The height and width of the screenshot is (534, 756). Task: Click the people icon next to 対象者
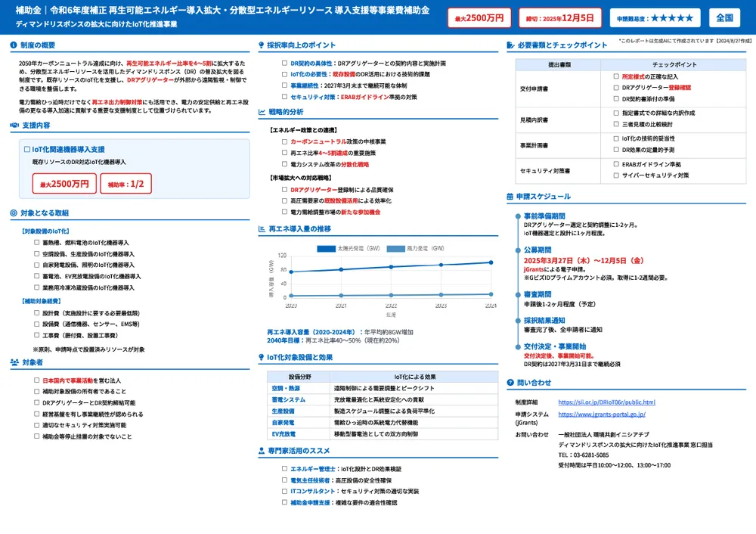[x=14, y=362]
